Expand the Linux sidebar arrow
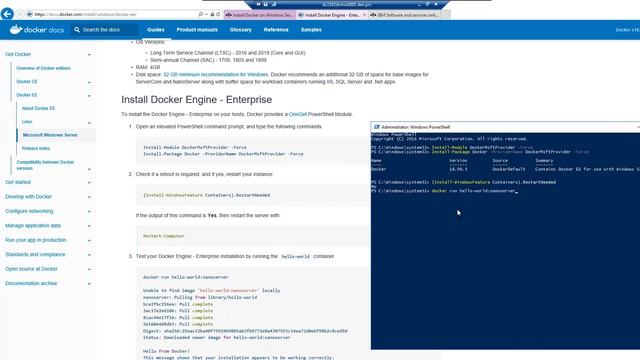 (x=89, y=123)
